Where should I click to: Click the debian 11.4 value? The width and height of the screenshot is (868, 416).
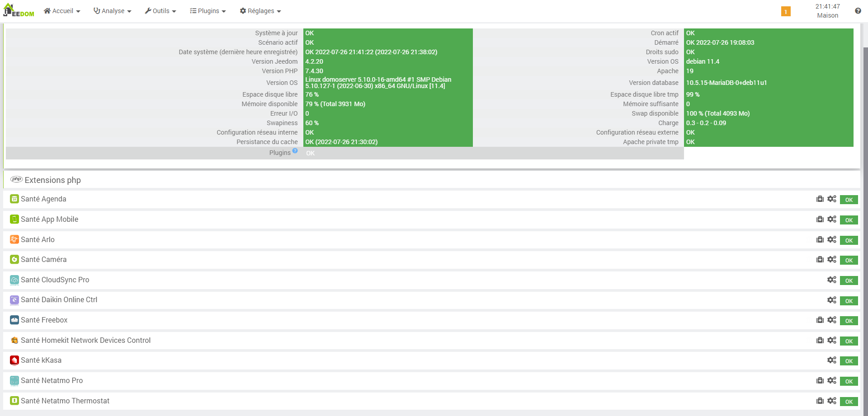(x=703, y=61)
